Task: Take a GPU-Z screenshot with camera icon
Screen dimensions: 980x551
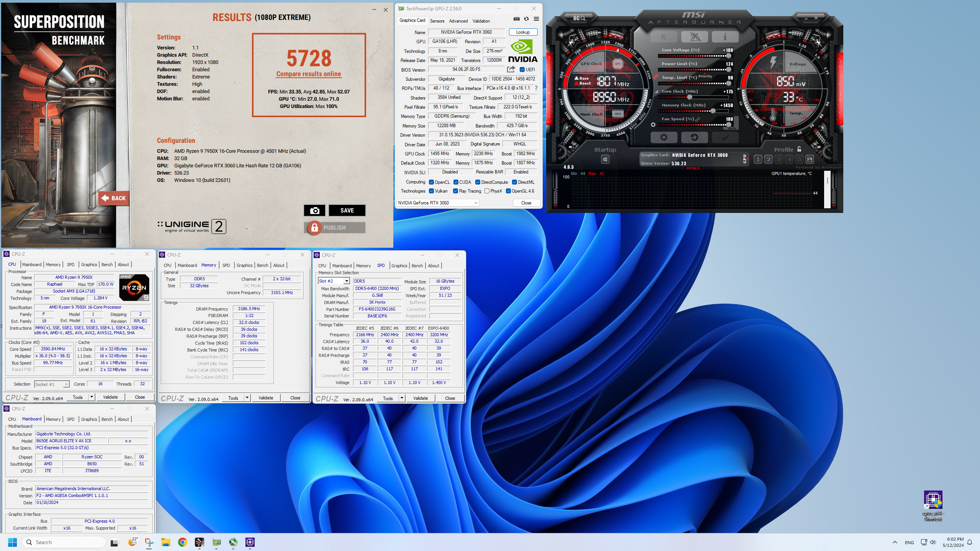Action: [x=516, y=19]
